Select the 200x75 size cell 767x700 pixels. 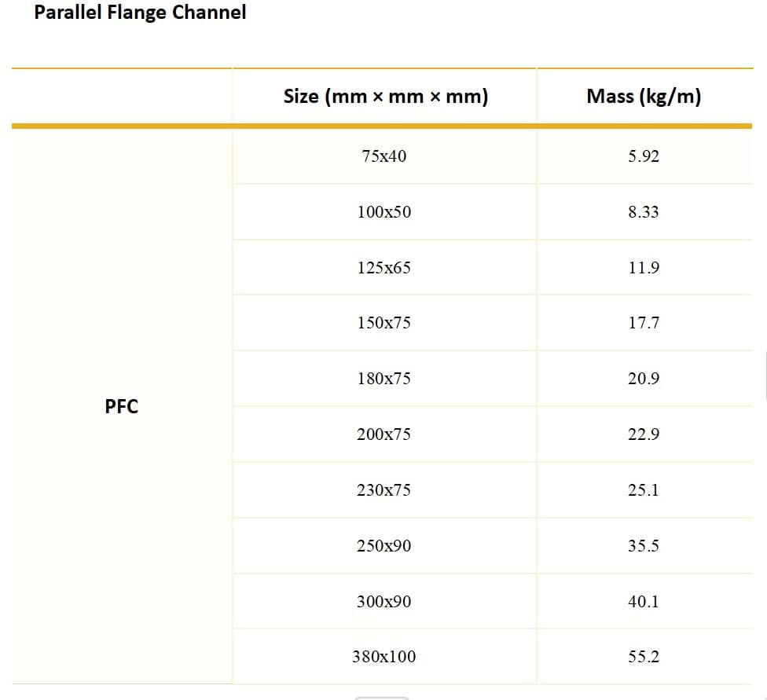(x=384, y=434)
